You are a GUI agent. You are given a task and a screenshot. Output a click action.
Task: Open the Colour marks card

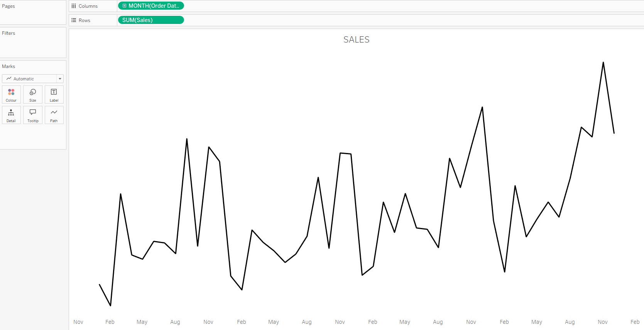11,95
